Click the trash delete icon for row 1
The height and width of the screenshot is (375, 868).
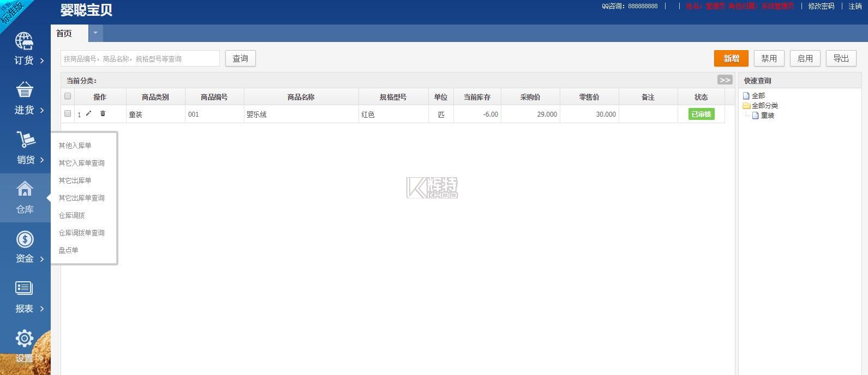point(103,114)
